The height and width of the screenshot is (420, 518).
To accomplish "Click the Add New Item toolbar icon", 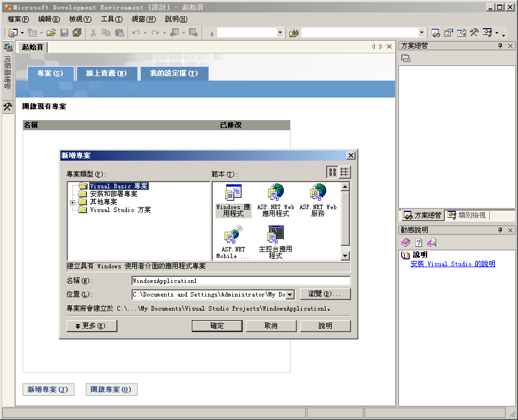I will 32,33.
